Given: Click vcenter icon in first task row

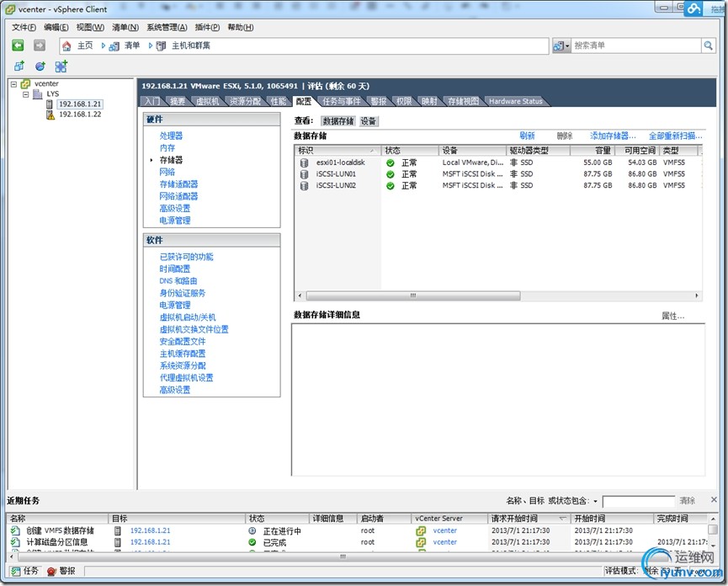Looking at the screenshot, I should [421, 530].
